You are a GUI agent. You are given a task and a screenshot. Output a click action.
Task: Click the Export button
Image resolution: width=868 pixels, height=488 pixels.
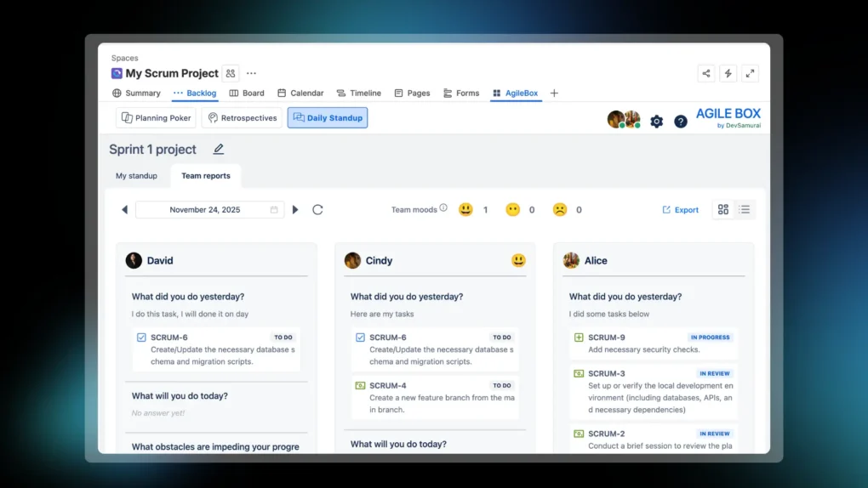coord(680,210)
